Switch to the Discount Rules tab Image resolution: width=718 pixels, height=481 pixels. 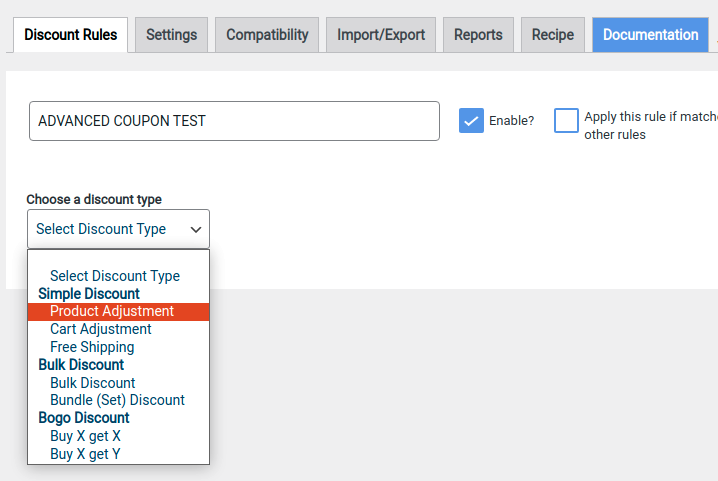point(70,35)
